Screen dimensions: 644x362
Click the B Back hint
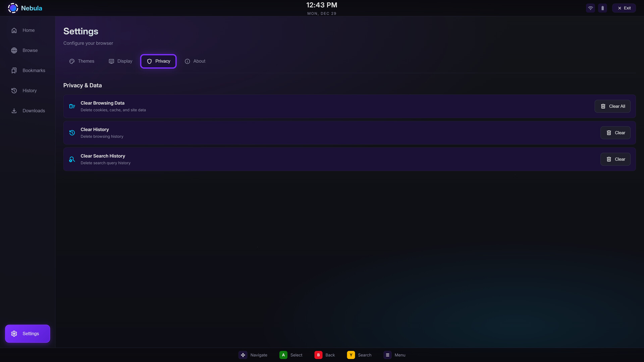click(324, 355)
